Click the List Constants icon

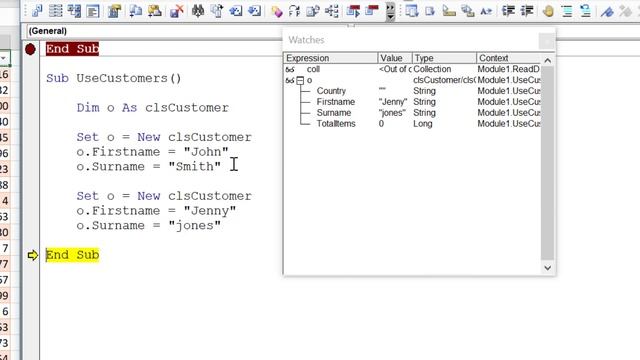[x=430, y=11]
